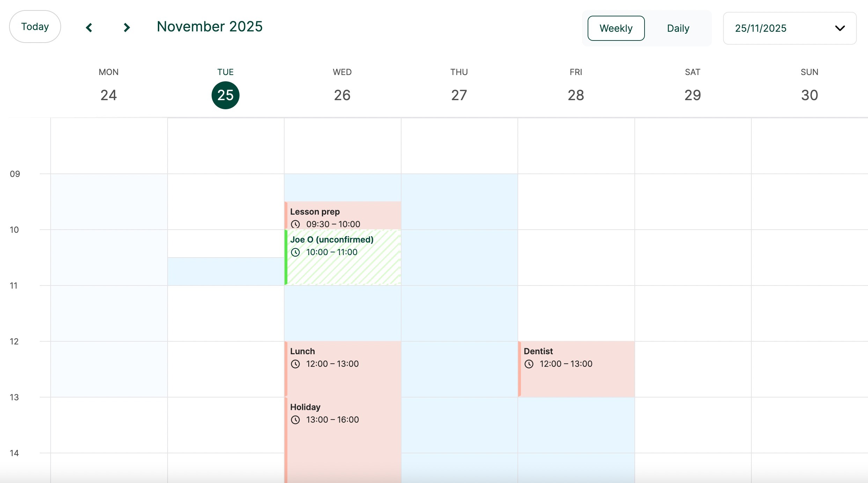
Task: Switch to Weekly view
Action: coord(616,28)
